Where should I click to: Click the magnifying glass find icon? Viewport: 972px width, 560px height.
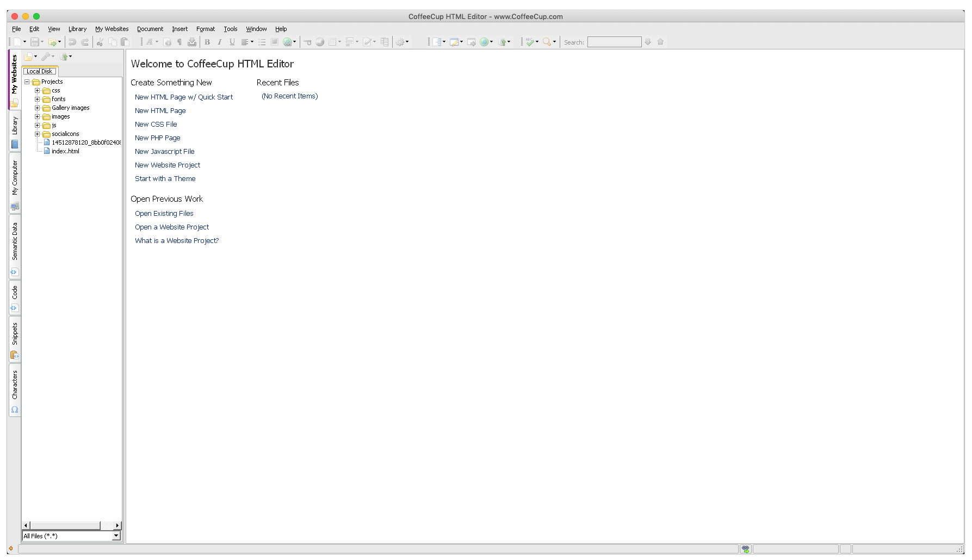pos(547,42)
